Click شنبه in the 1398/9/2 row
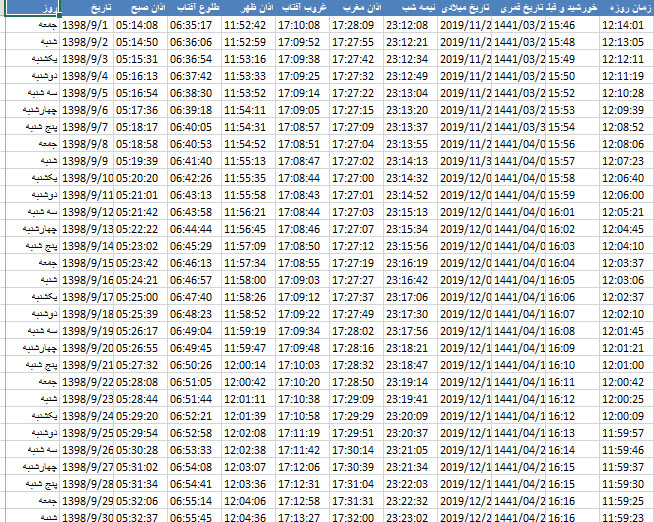Viewport: 654px width, 522px height. (33, 42)
